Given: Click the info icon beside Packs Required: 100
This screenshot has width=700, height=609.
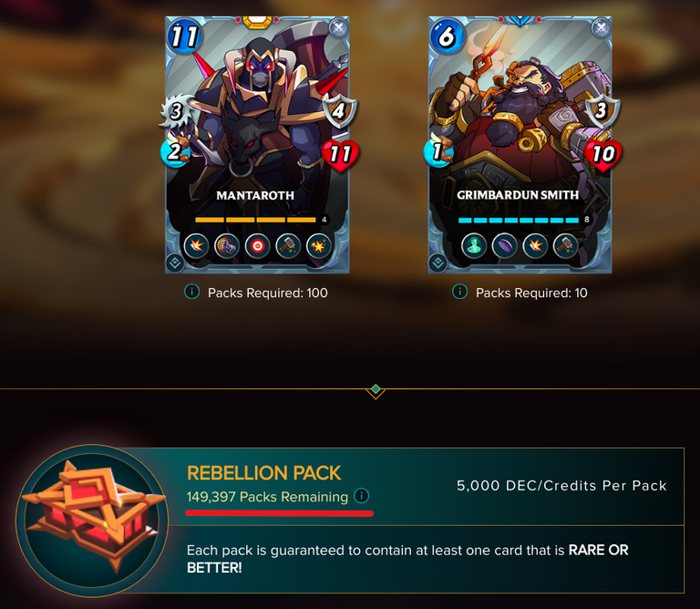Looking at the screenshot, I should (192, 292).
